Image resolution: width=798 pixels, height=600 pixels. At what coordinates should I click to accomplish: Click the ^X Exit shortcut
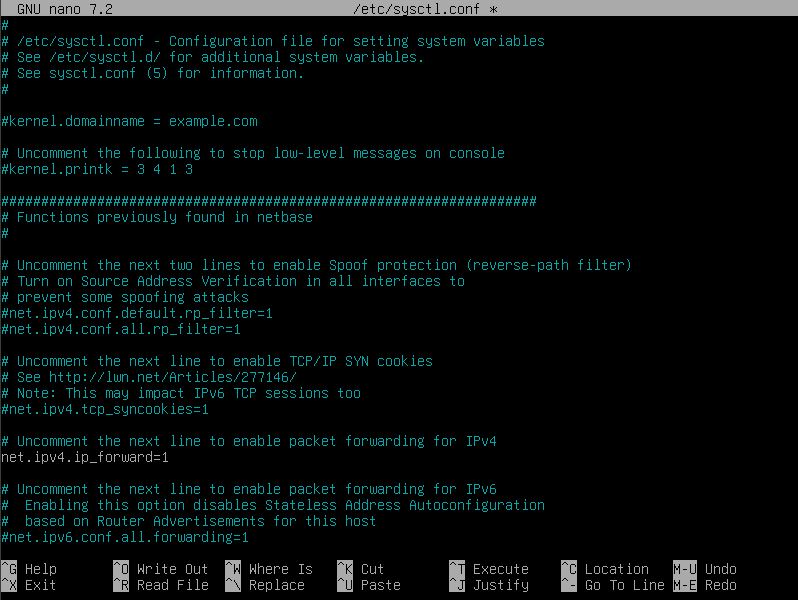tap(30, 585)
